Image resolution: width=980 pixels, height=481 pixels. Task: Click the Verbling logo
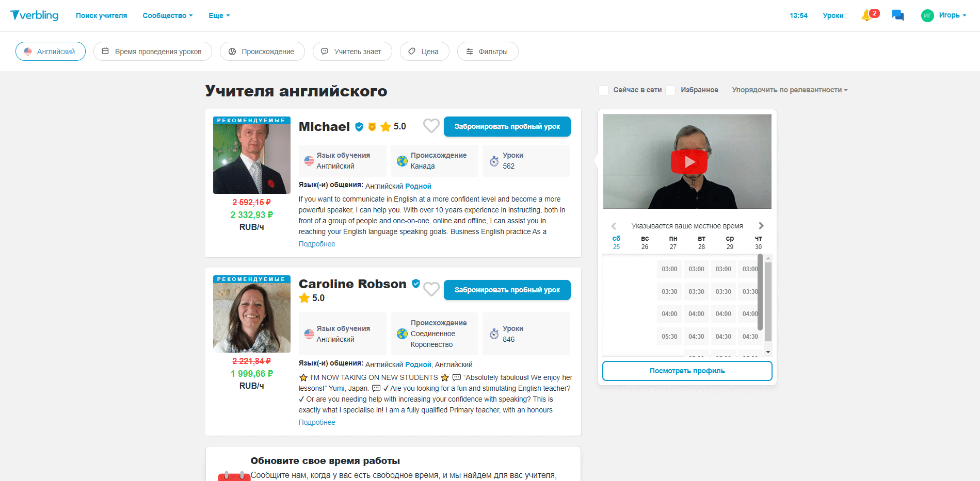pyautogui.click(x=35, y=15)
